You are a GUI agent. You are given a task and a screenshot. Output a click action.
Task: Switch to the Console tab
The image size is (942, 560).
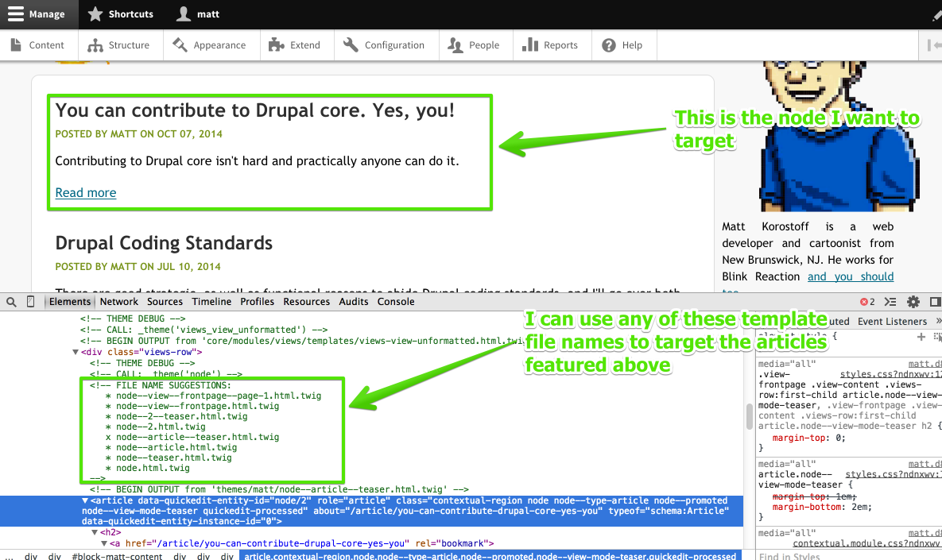[x=396, y=301]
